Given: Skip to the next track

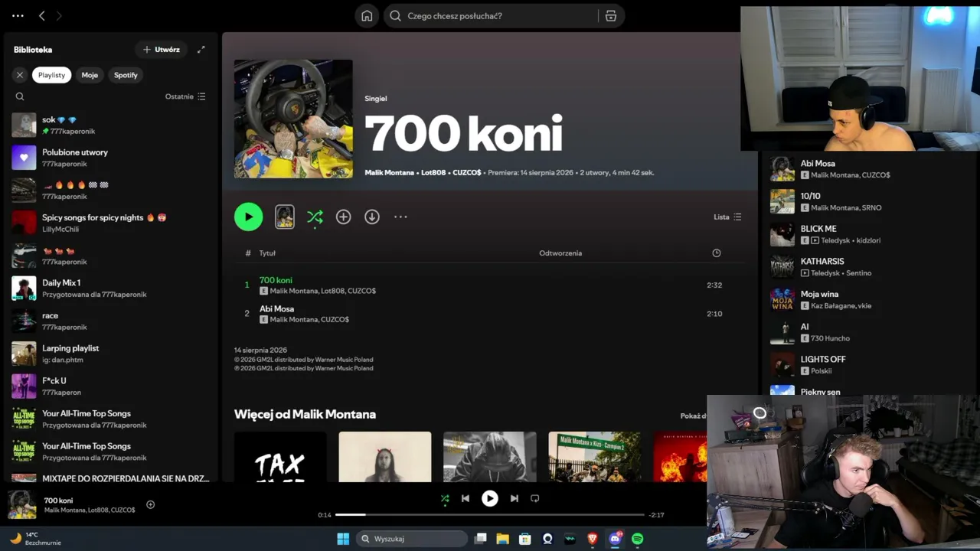Looking at the screenshot, I should tap(514, 499).
